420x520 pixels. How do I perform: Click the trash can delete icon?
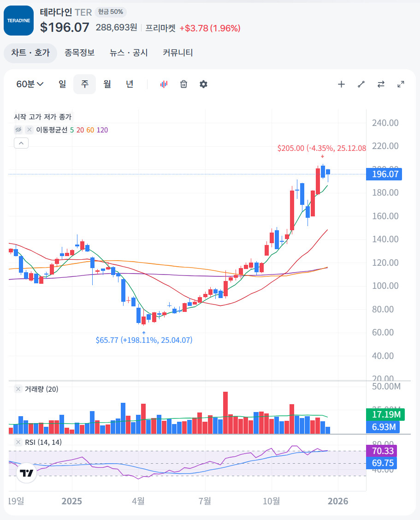[x=183, y=84]
